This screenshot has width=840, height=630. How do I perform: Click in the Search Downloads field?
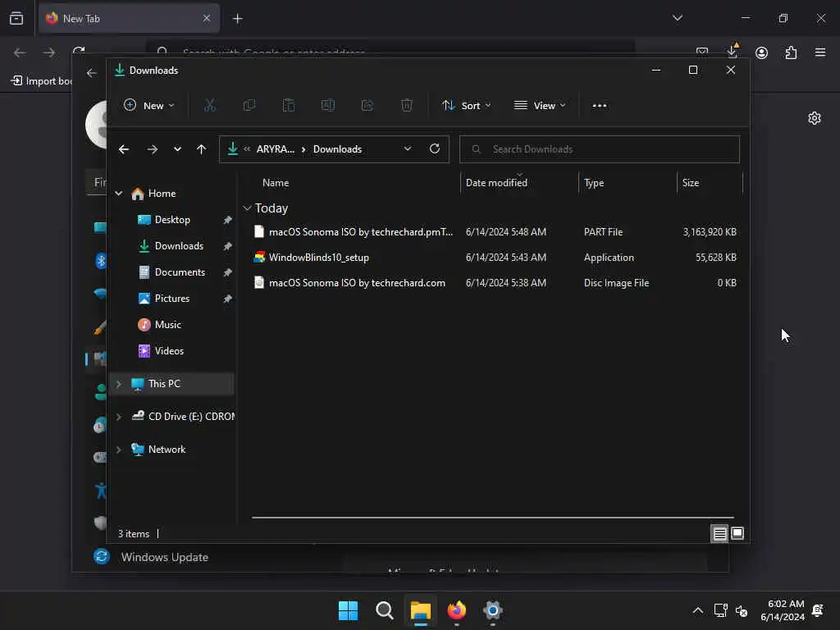(x=600, y=149)
